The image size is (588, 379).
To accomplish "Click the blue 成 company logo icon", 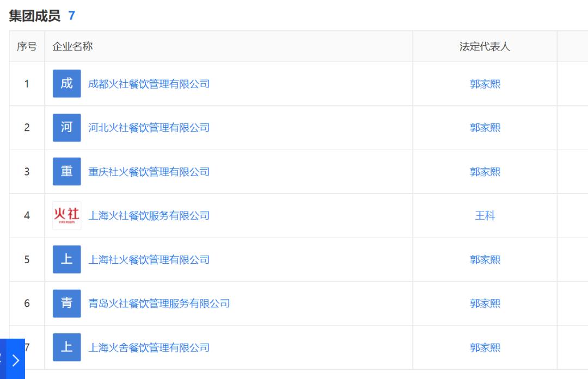I will pyautogui.click(x=67, y=84).
